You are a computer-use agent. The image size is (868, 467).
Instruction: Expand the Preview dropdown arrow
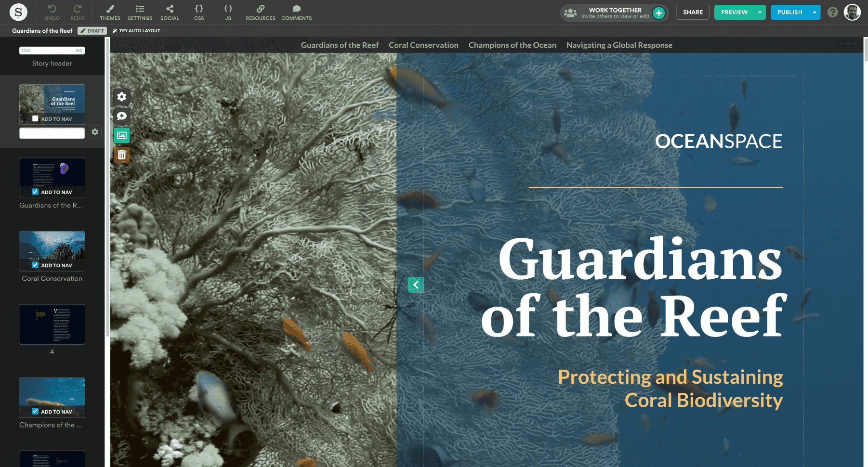point(760,13)
